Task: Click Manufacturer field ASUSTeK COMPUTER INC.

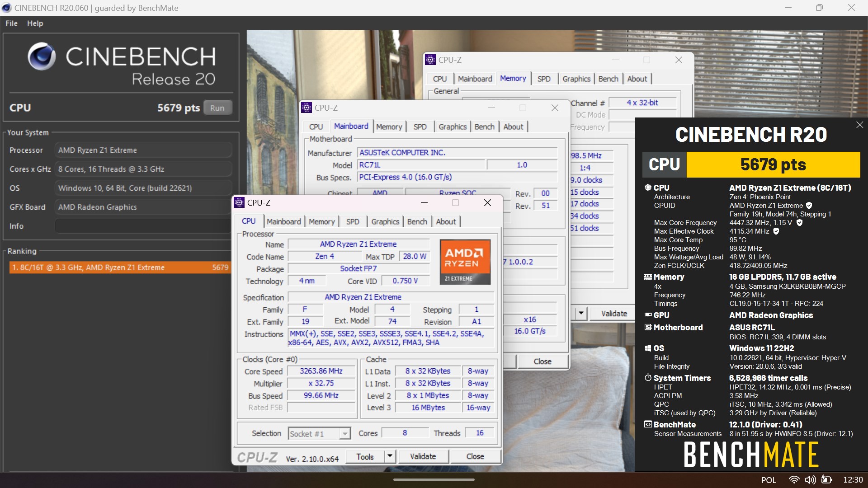Action: pos(457,153)
